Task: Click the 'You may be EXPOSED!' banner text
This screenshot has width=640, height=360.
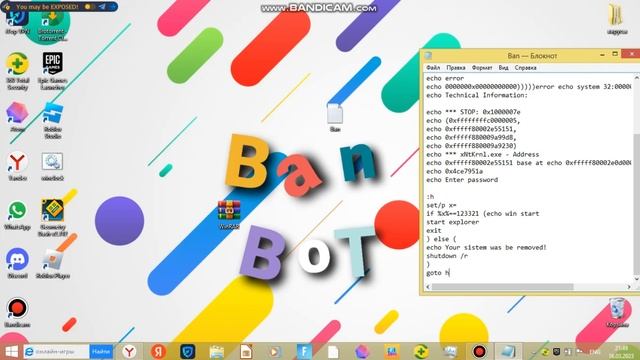Action: 47,7
